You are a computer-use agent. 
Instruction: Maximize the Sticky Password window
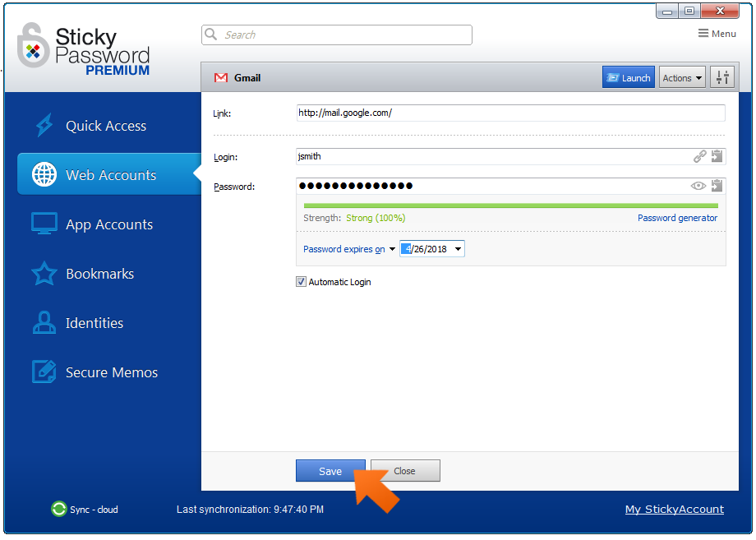point(689,11)
